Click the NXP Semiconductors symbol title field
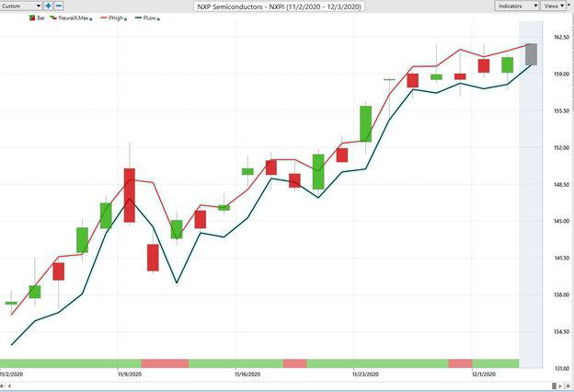The height and width of the screenshot is (392, 574). [x=279, y=6]
